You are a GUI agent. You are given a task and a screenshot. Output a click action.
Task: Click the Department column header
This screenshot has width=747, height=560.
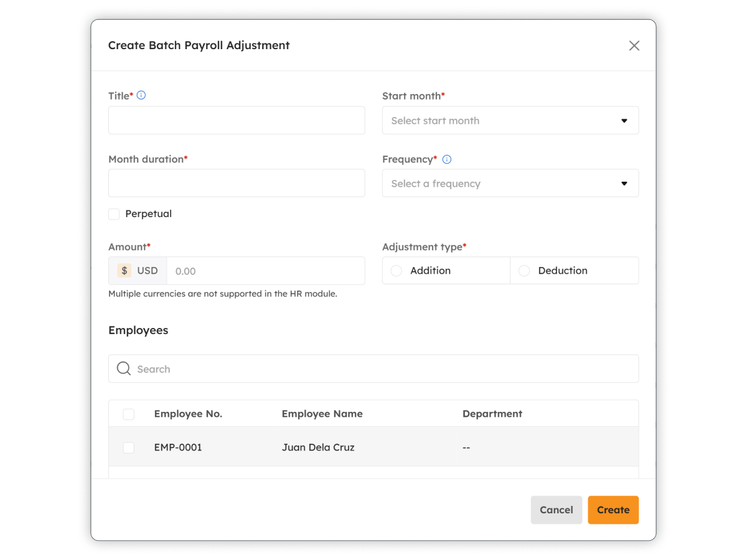[x=492, y=414]
